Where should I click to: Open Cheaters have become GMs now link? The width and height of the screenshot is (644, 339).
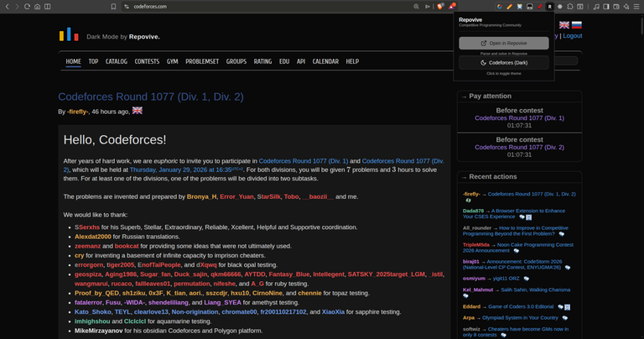(516, 332)
